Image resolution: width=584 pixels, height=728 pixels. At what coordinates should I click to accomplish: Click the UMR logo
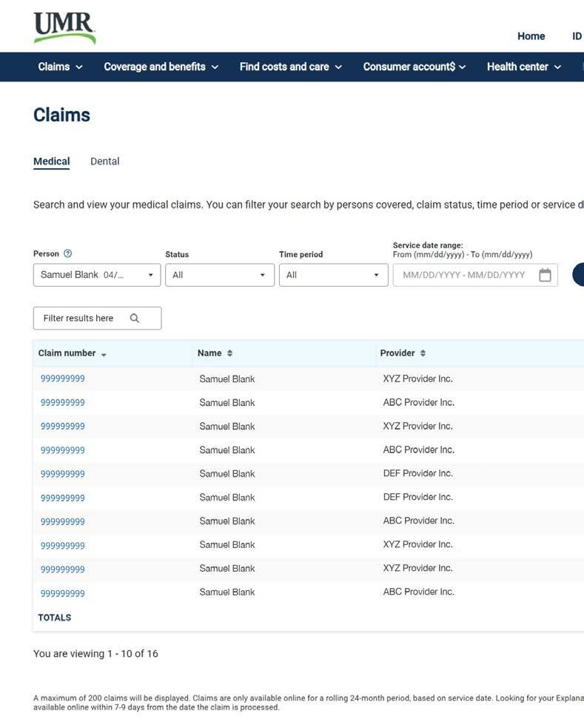click(x=64, y=28)
